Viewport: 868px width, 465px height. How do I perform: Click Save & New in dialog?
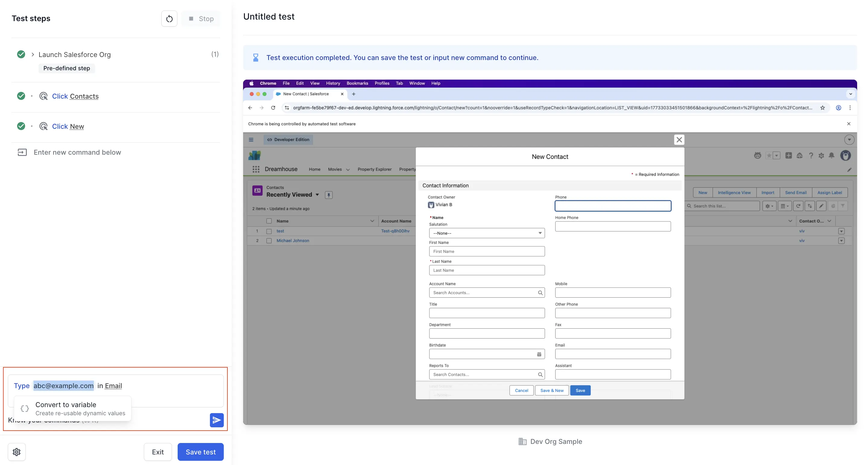tap(552, 390)
